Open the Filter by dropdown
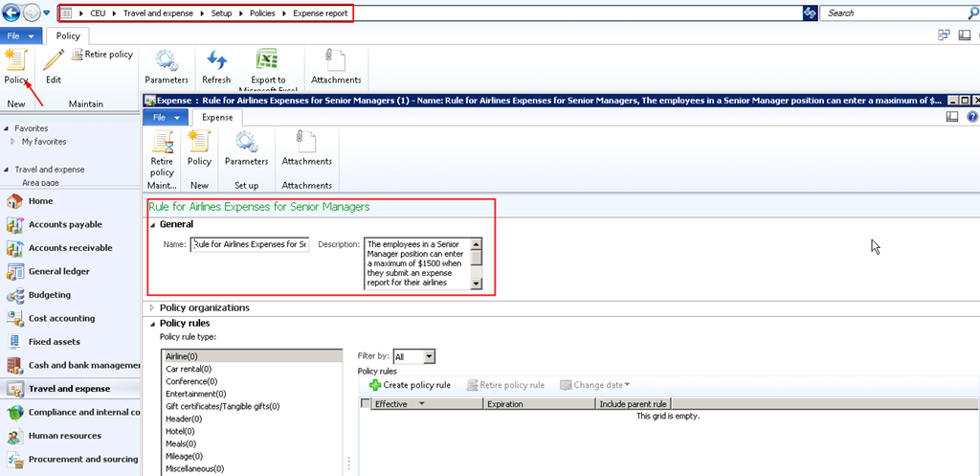Screen dimensions: 980x476 pos(429,356)
